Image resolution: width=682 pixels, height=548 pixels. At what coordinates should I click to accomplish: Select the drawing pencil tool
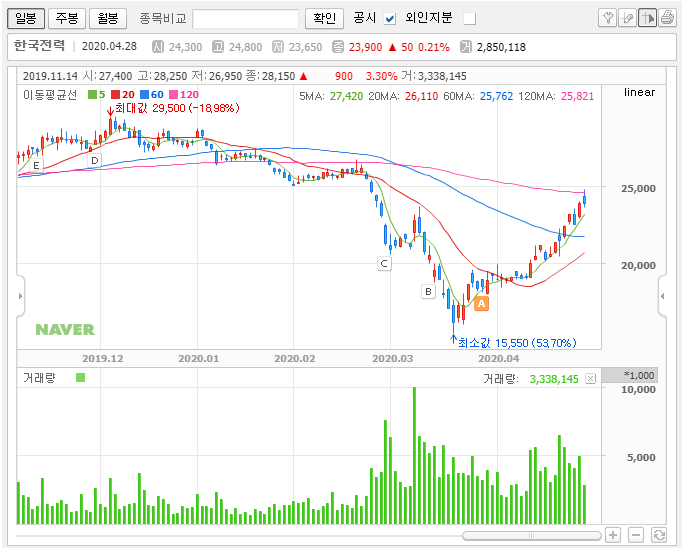pyautogui.click(x=628, y=18)
